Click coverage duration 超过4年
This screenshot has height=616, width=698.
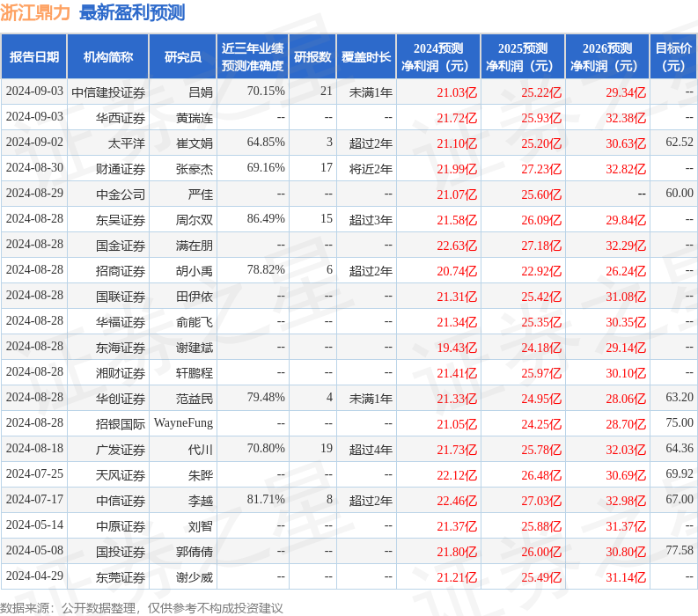[371, 450]
